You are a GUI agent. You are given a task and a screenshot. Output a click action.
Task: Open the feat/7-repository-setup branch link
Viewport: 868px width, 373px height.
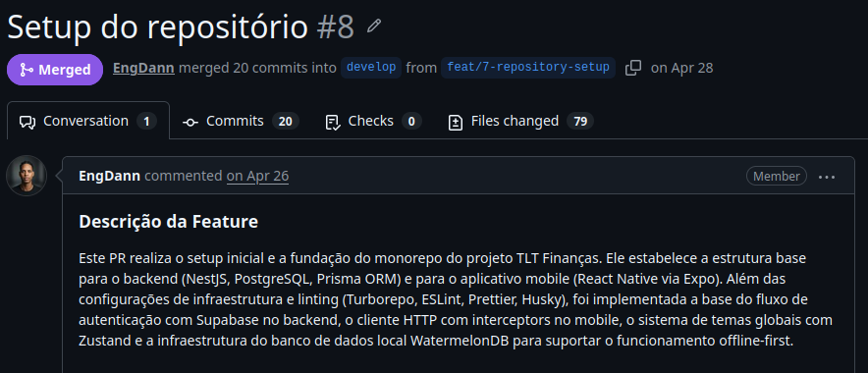click(x=528, y=68)
